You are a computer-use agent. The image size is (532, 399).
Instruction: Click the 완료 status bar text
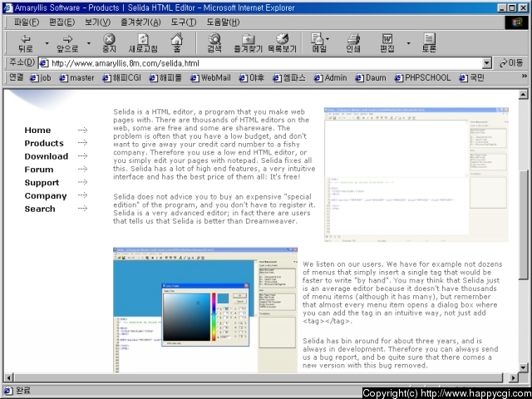tap(22, 391)
